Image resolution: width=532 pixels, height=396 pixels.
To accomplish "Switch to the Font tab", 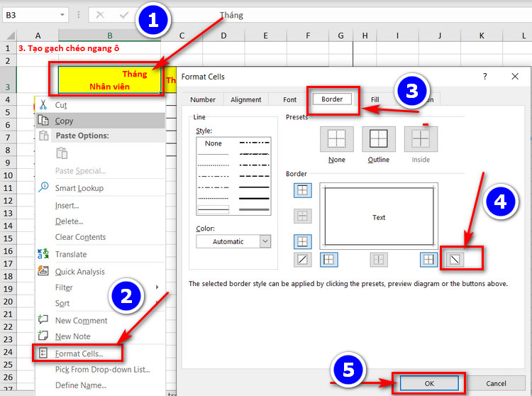I will point(289,99).
